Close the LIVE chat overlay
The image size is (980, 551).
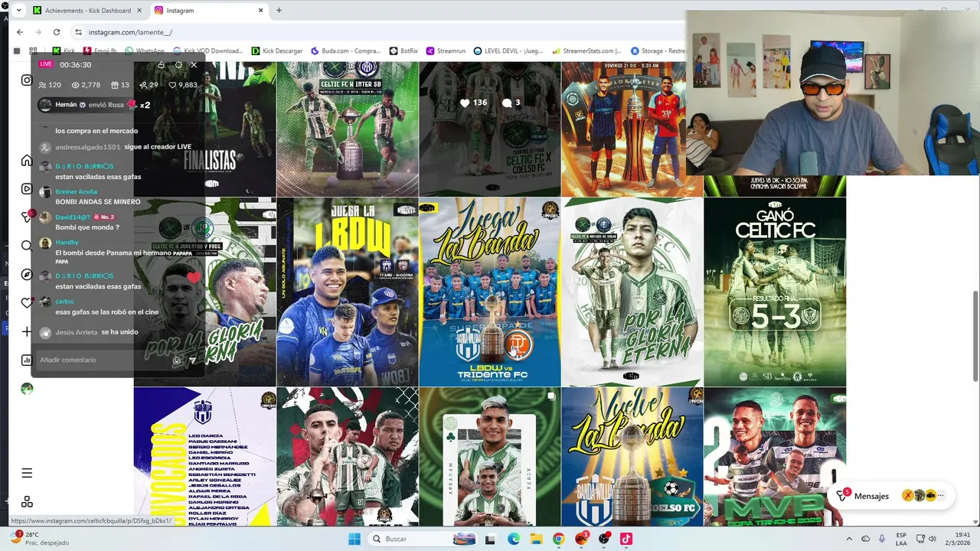194,65
